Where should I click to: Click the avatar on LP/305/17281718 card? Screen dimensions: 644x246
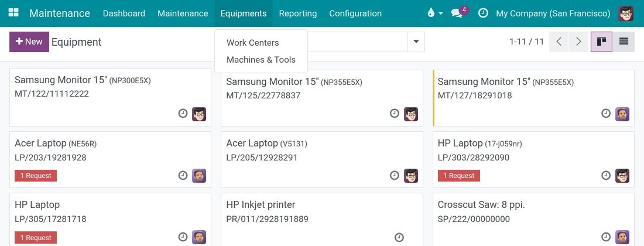[x=199, y=237]
